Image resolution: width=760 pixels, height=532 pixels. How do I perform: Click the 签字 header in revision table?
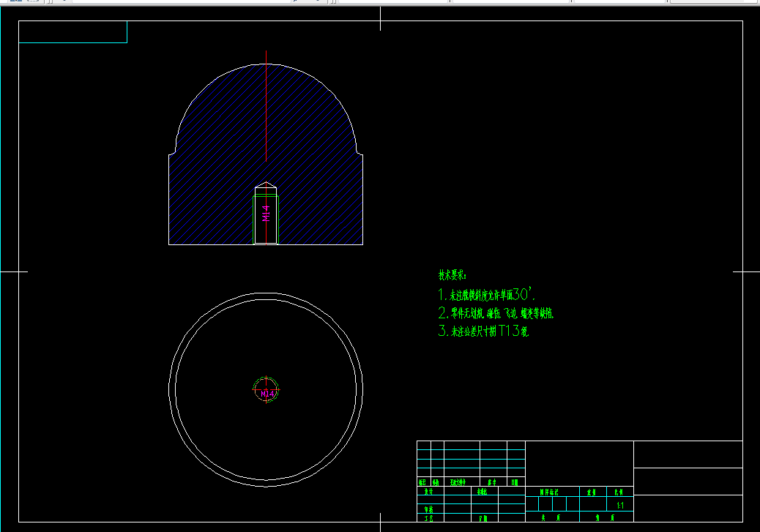coord(492,482)
